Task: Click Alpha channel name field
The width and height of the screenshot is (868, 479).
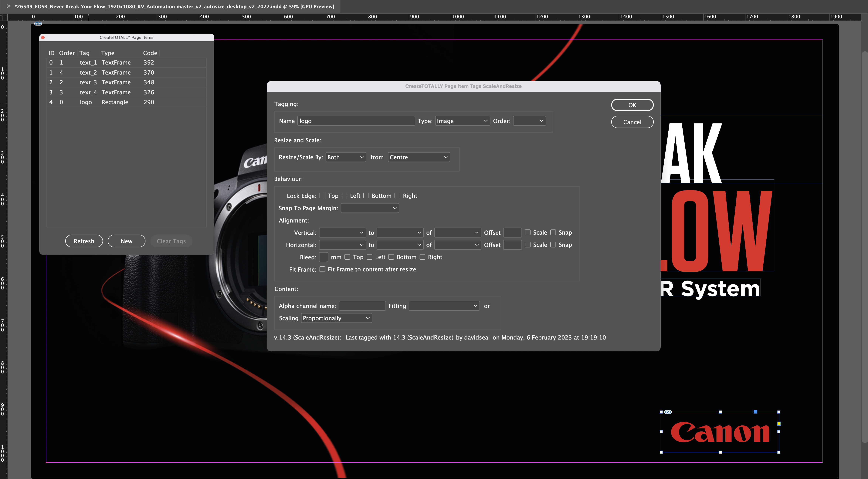Action: [362, 306]
